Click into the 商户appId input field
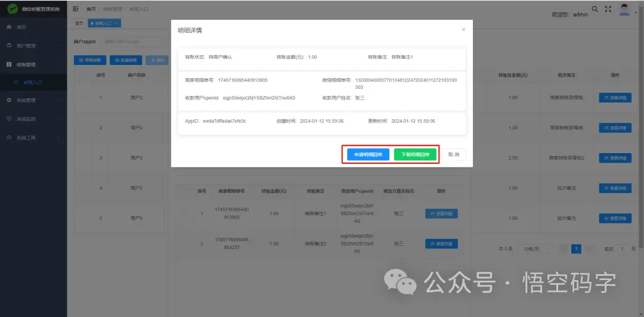This screenshot has height=317, width=644. pyautogui.click(x=133, y=42)
